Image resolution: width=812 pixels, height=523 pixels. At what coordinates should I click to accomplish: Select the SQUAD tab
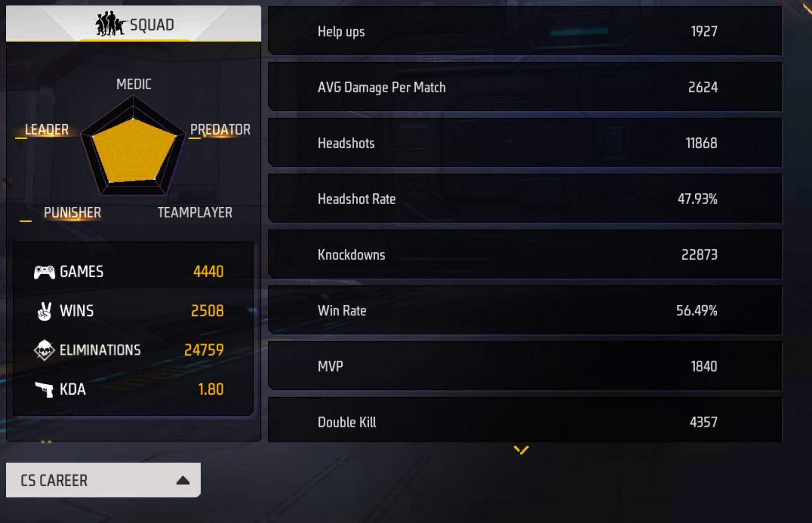tap(134, 24)
